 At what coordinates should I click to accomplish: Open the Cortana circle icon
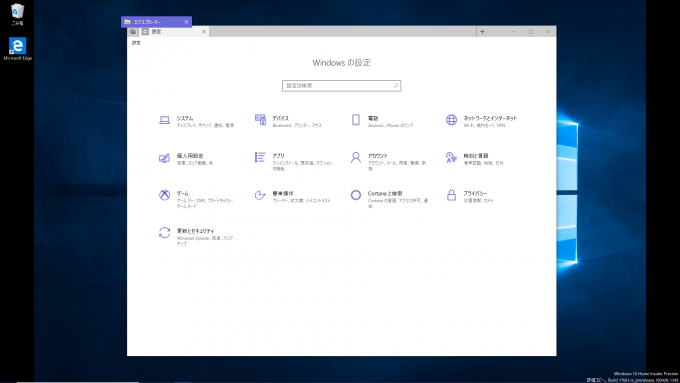point(356,195)
